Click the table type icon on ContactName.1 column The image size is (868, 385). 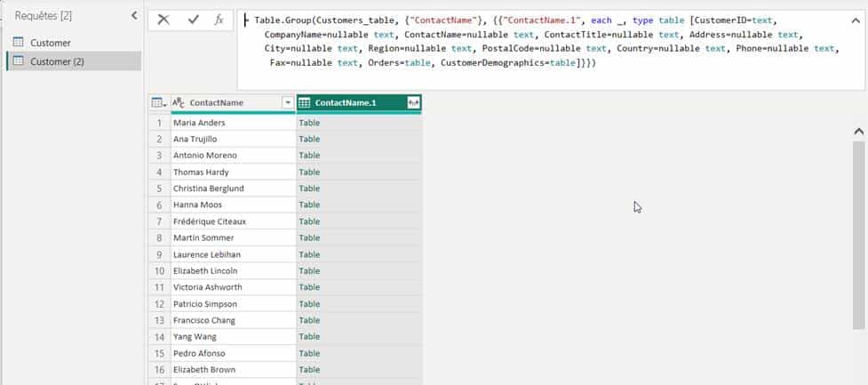tap(305, 103)
